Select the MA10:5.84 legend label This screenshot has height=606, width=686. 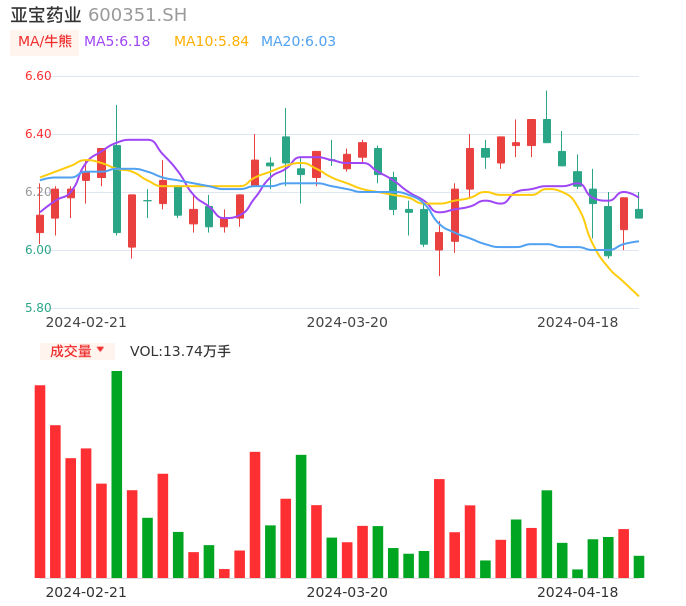(211, 42)
